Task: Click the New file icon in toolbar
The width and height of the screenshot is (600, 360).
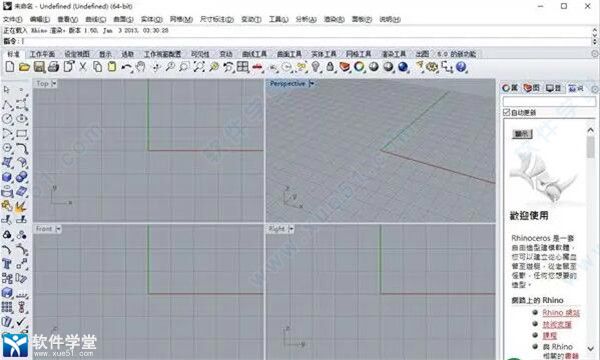Action: click(x=10, y=67)
